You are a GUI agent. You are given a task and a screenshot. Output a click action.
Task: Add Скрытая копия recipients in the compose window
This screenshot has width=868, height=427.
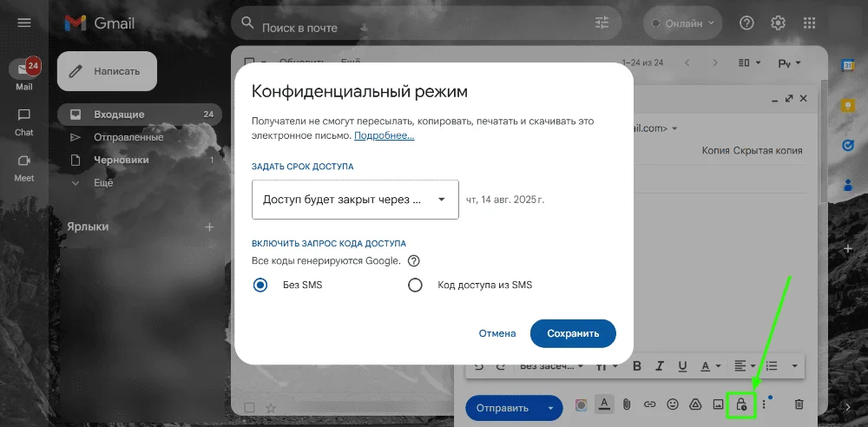tap(768, 151)
